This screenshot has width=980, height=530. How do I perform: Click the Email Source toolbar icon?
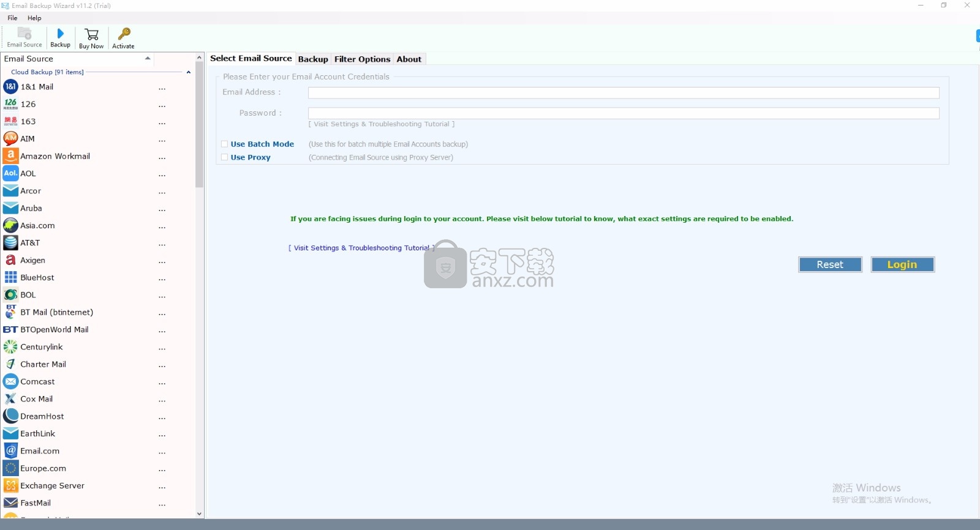coord(24,34)
